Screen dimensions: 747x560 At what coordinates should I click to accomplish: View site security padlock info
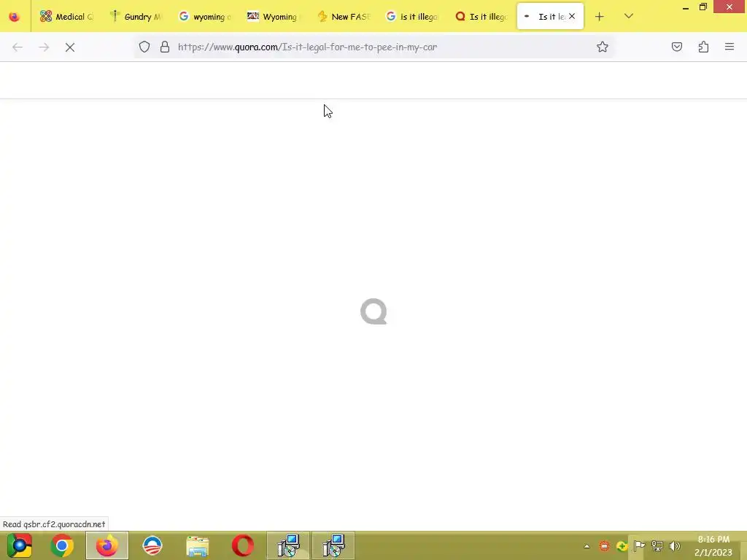click(165, 47)
